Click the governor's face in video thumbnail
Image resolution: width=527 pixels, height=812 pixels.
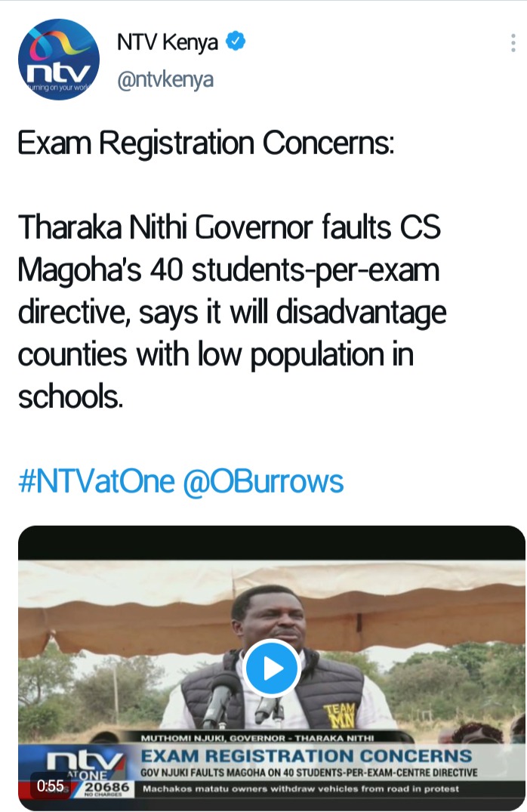(271, 620)
